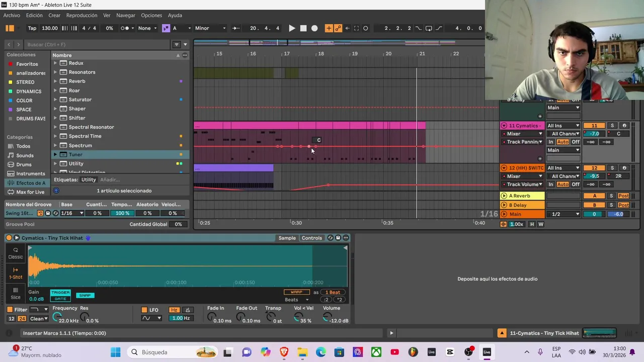Start playback with the Play button
The width and height of the screenshot is (644, 362).
click(292, 28)
